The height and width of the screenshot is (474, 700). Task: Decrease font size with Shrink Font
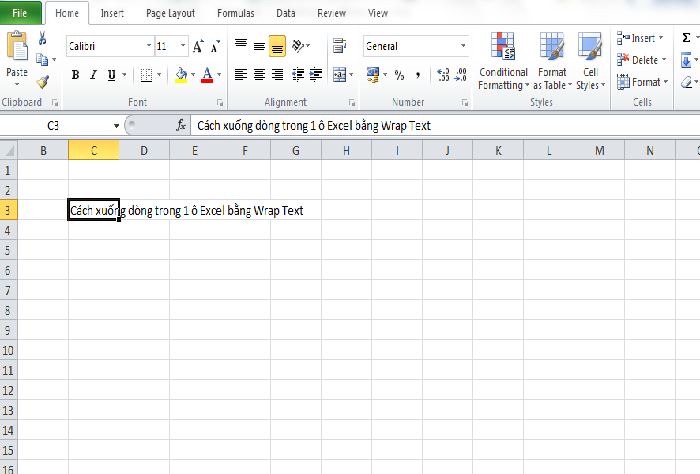tap(215, 46)
